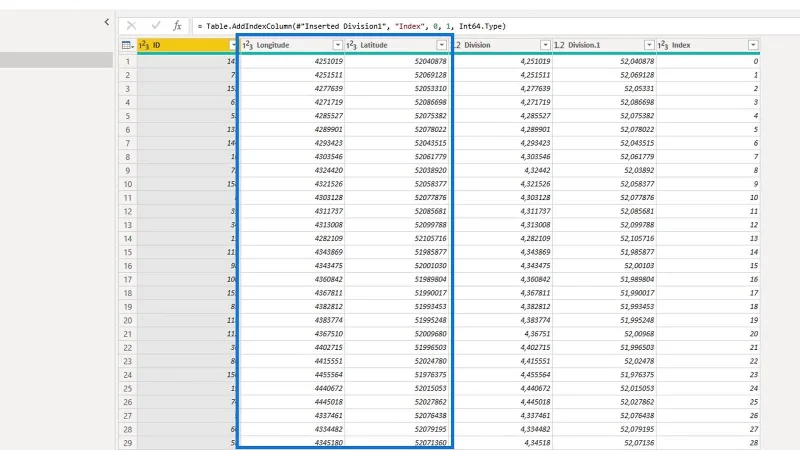
Task: Click the fx function icon
Action: click(x=177, y=26)
